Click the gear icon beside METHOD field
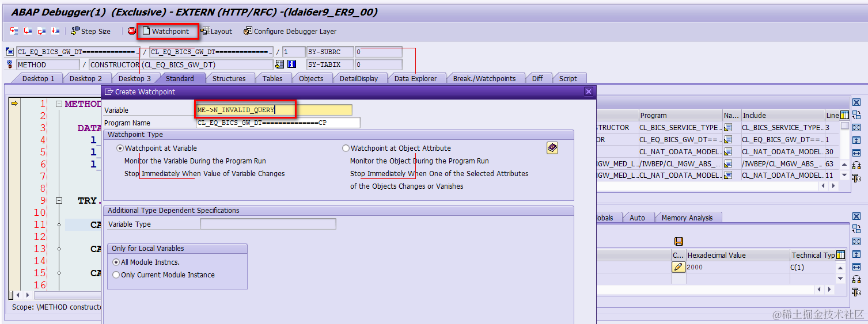868x324 pixels. pyautogui.click(x=10, y=64)
